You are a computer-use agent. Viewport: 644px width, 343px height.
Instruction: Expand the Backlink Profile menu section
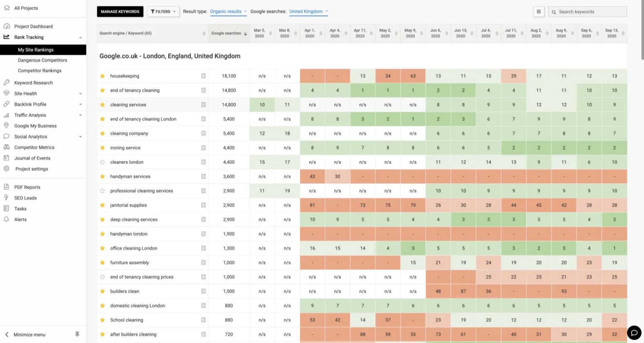coord(80,104)
